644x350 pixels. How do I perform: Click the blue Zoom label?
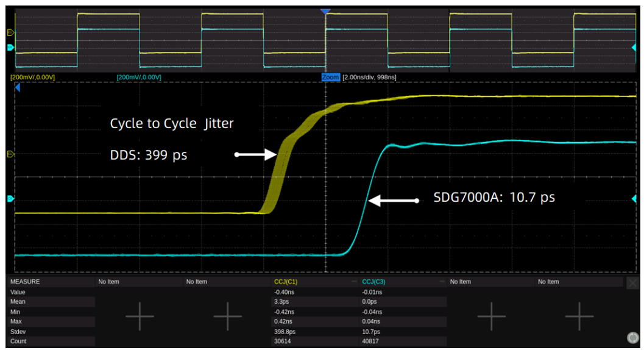[330, 77]
